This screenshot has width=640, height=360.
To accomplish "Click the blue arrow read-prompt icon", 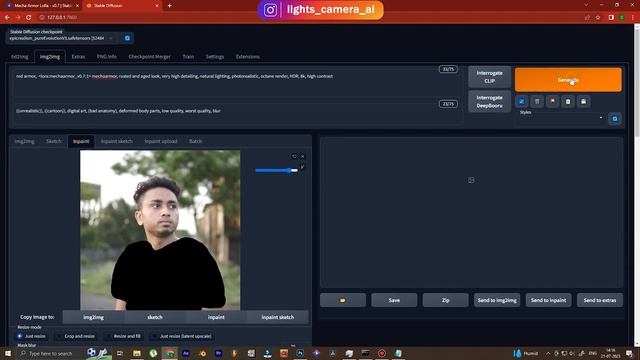I will click(521, 101).
